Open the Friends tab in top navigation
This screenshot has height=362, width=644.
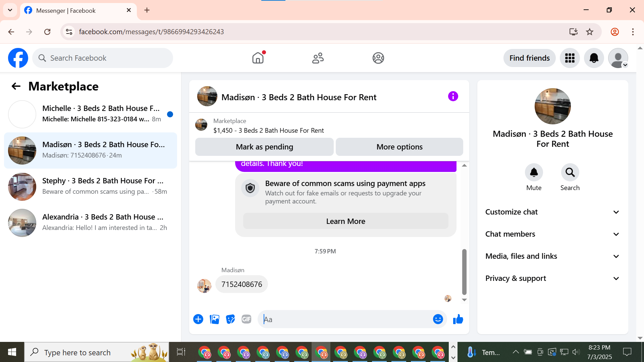pyautogui.click(x=318, y=58)
